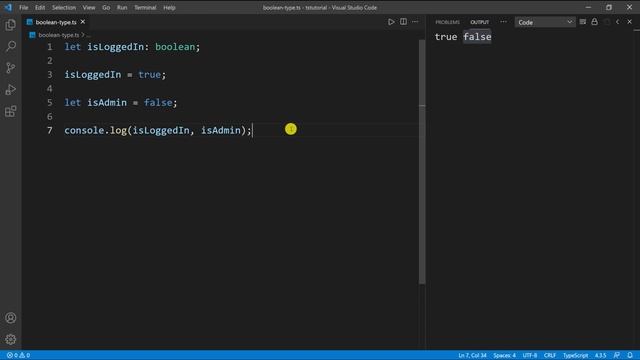
Task: Minimize the VS Code window
Action: tap(588, 7)
